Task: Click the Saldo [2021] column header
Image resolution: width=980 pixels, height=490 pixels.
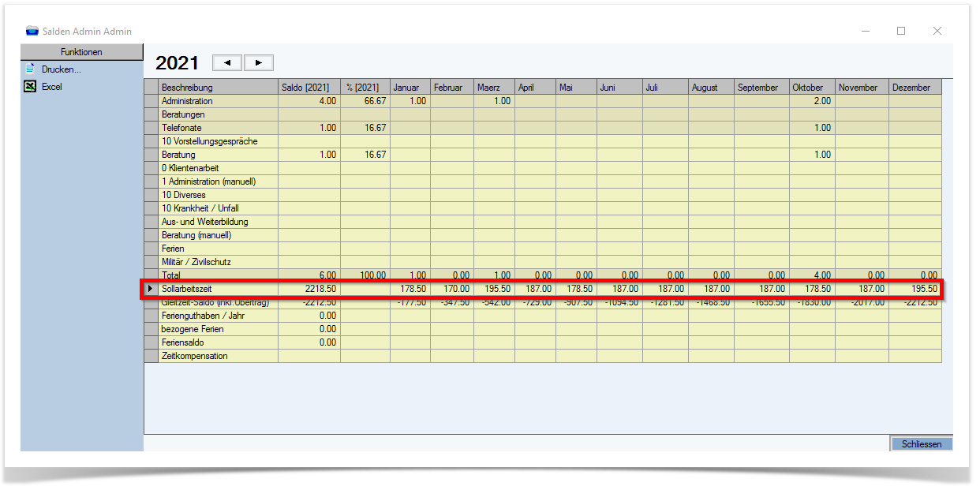Action: click(x=309, y=88)
